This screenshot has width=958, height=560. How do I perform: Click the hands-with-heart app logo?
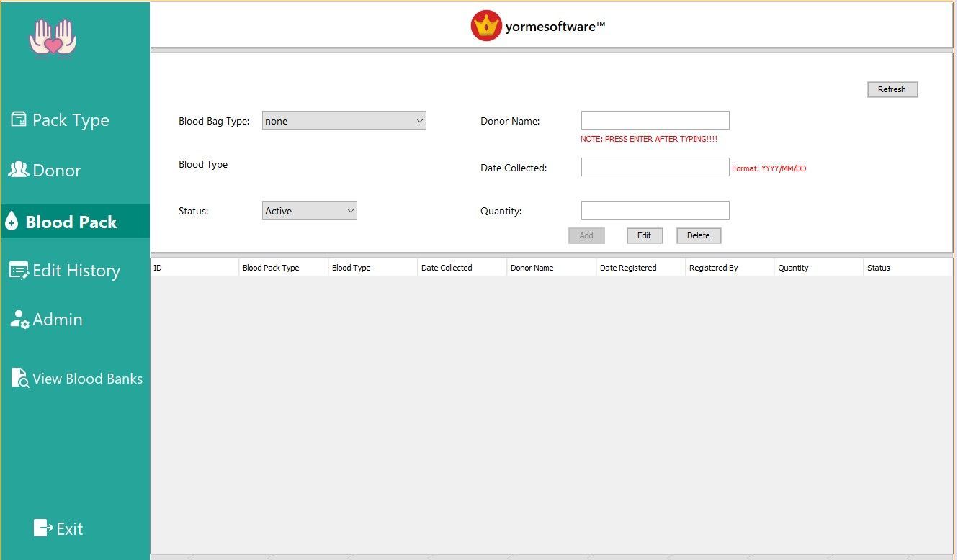point(53,37)
